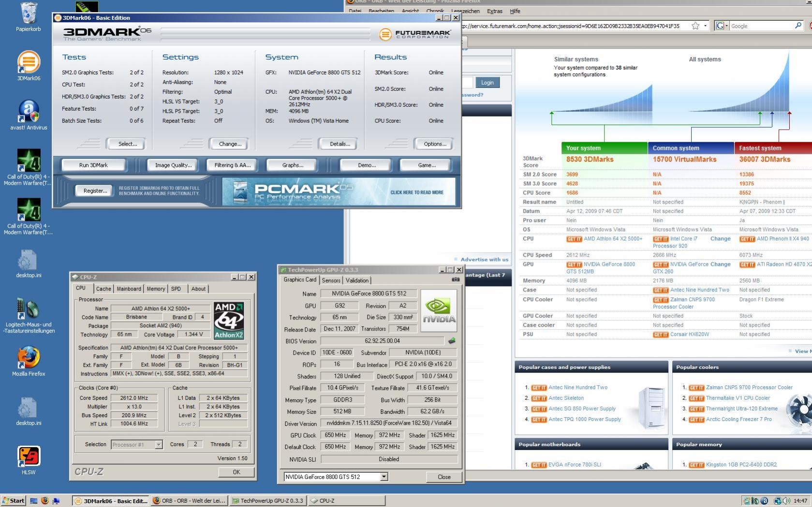Click the AMD Athlon X2 logo in CPU-Z
The height and width of the screenshot is (507, 812).
229,320
